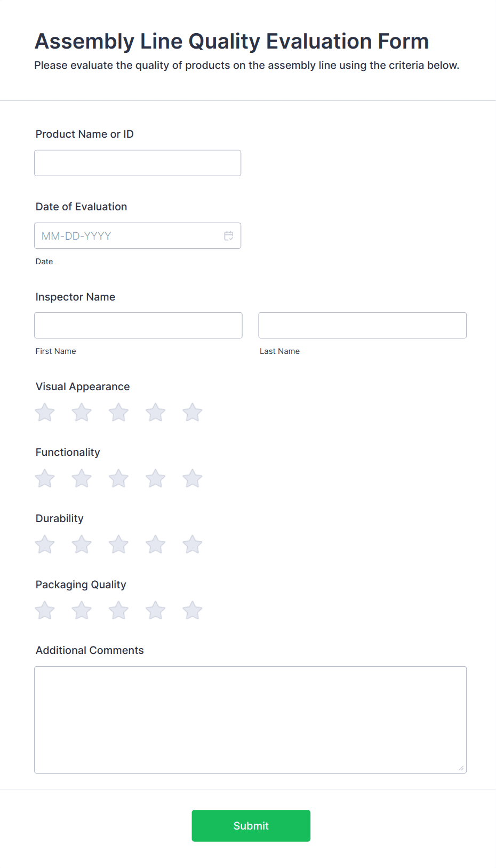The height and width of the screenshot is (868, 496).
Task: Set Durability rating to two stars
Action: coord(82,545)
